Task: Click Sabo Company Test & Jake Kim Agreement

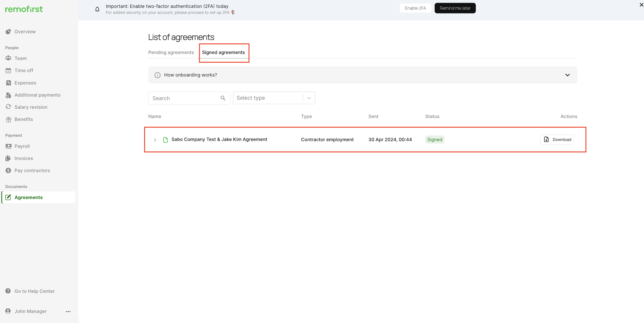Action: tap(219, 139)
